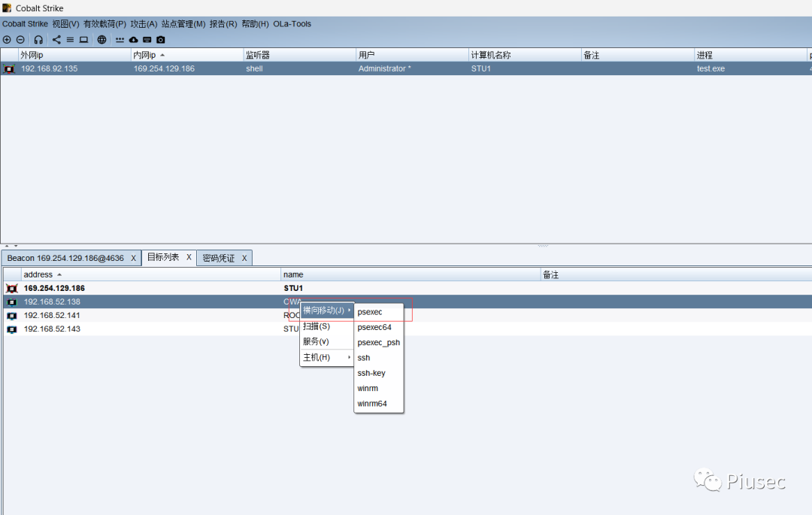Open the Cobalt Strike menu

(25, 24)
